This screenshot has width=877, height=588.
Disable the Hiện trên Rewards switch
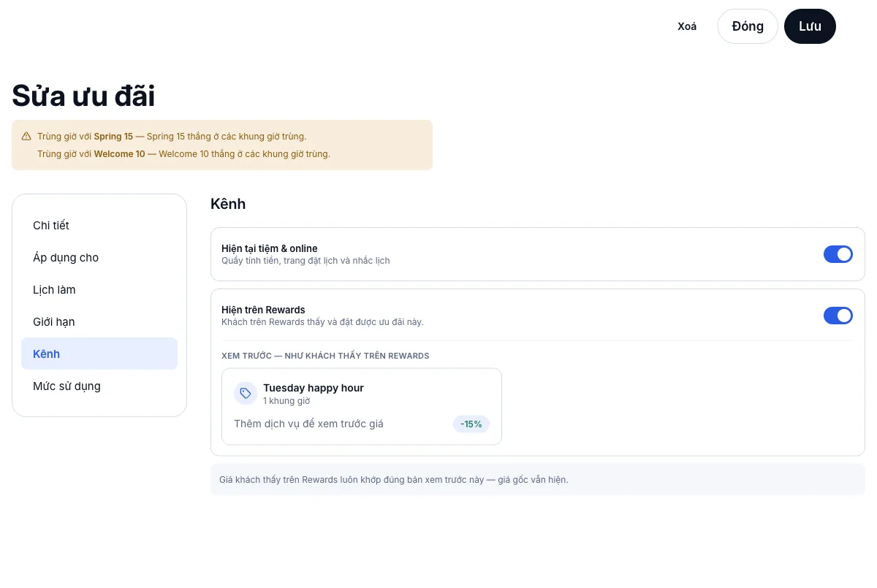pyautogui.click(x=838, y=316)
